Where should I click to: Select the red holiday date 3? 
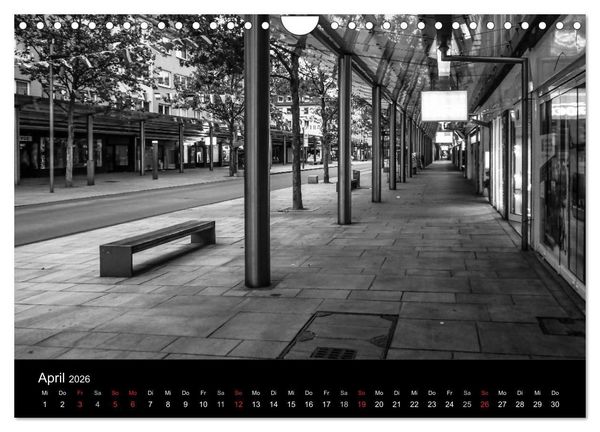pyautogui.click(x=80, y=404)
